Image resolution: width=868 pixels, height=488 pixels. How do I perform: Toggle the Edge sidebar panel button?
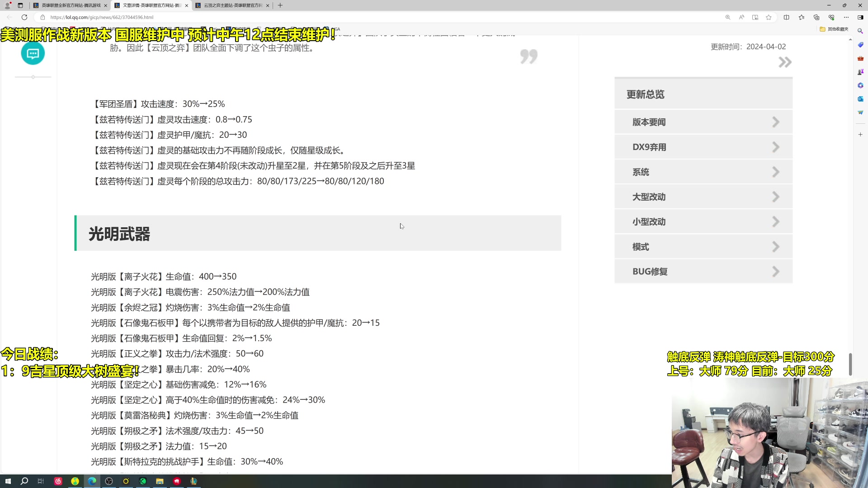point(860,17)
